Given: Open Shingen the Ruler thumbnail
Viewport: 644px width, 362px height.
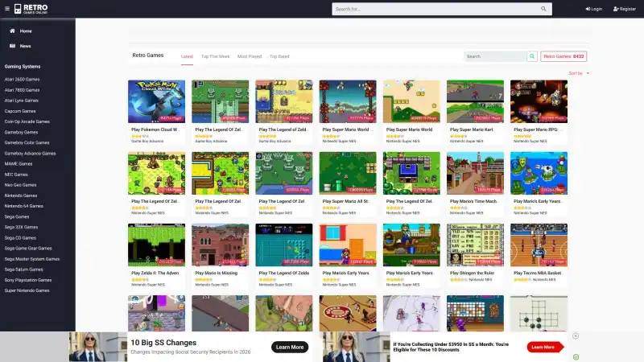Looking at the screenshot, I should [x=475, y=245].
